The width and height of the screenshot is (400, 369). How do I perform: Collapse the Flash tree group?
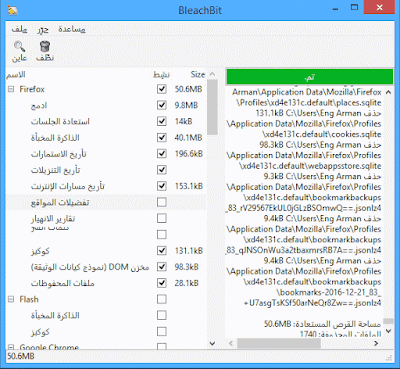coord(11,299)
